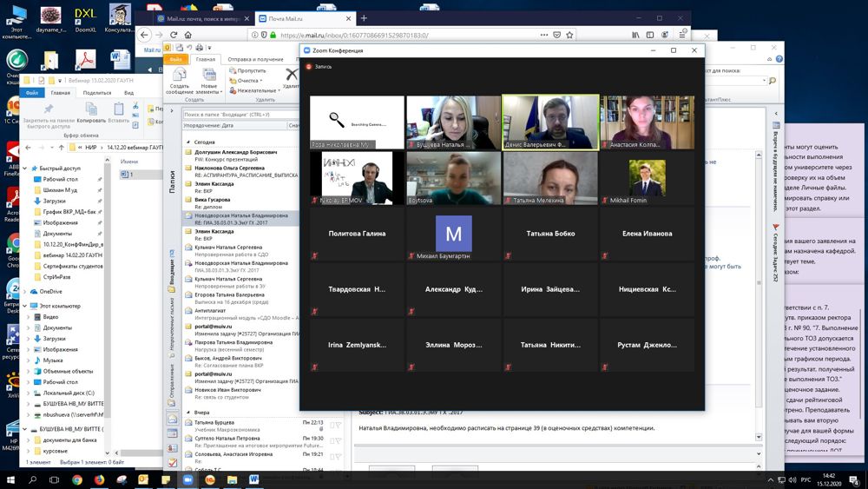Screen dimensions: 868x489
Task: Open email from Долгушин Александр Борисович
Action: click(x=241, y=155)
